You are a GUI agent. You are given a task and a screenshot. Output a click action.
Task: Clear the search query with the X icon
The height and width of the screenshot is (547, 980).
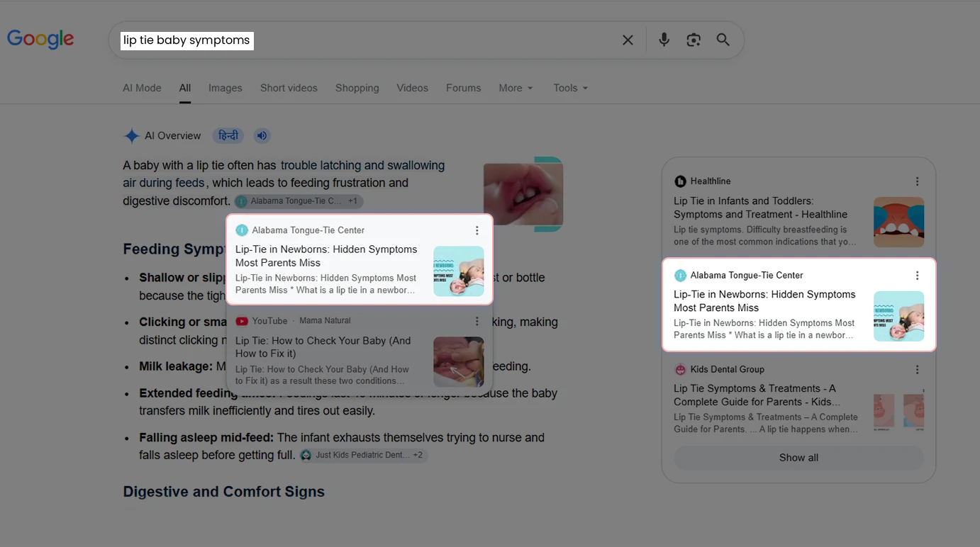pos(628,40)
